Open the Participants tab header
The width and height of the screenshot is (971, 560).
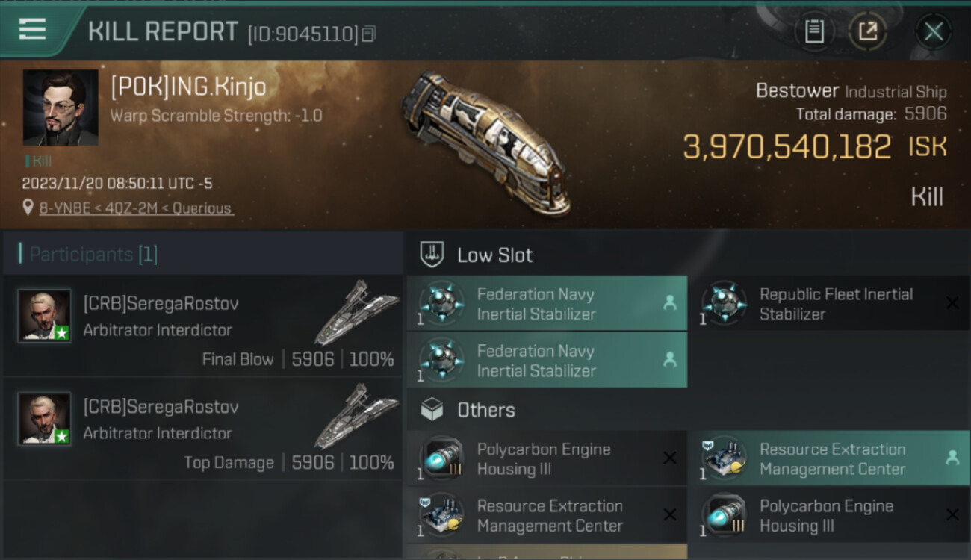pyautogui.click(x=93, y=255)
